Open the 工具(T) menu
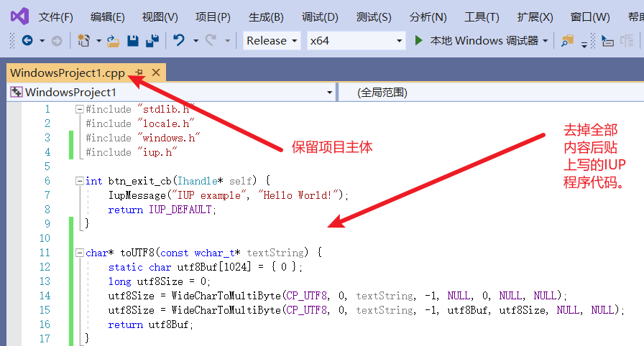This screenshot has width=644, height=346. tap(482, 17)
